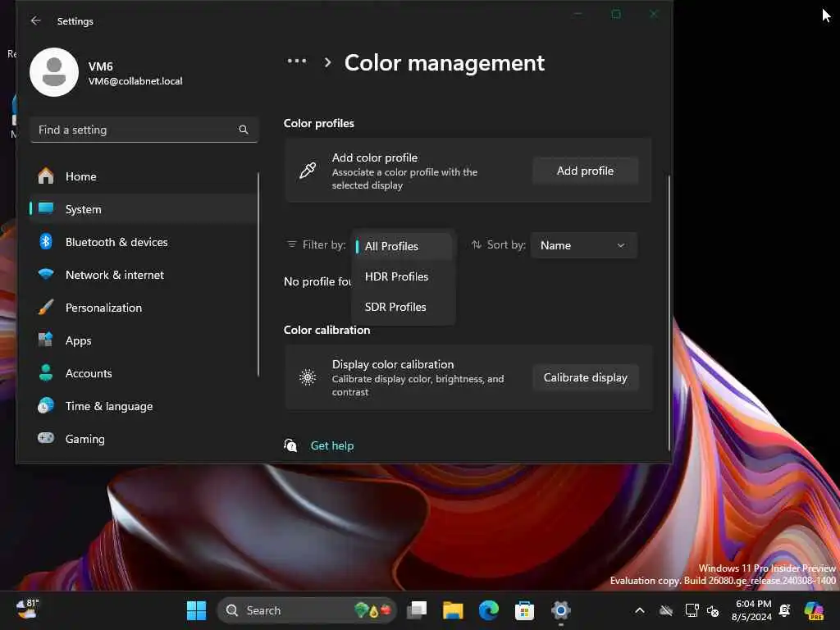840x630 pixels.
Task: Click the Accounts person icon
Action: click(x=46, y=373)
